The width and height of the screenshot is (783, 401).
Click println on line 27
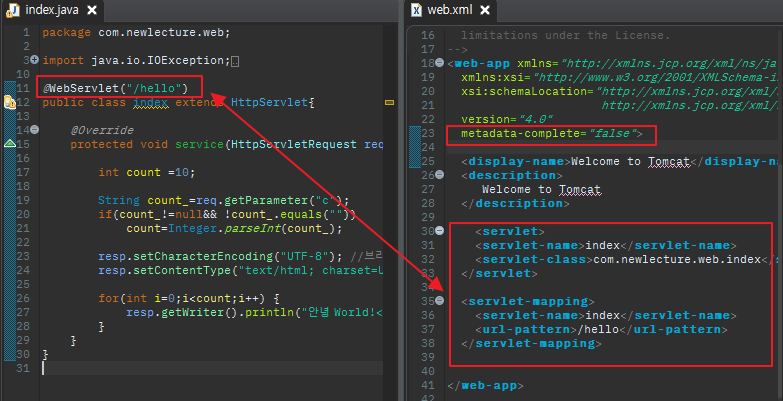[269, 313]
